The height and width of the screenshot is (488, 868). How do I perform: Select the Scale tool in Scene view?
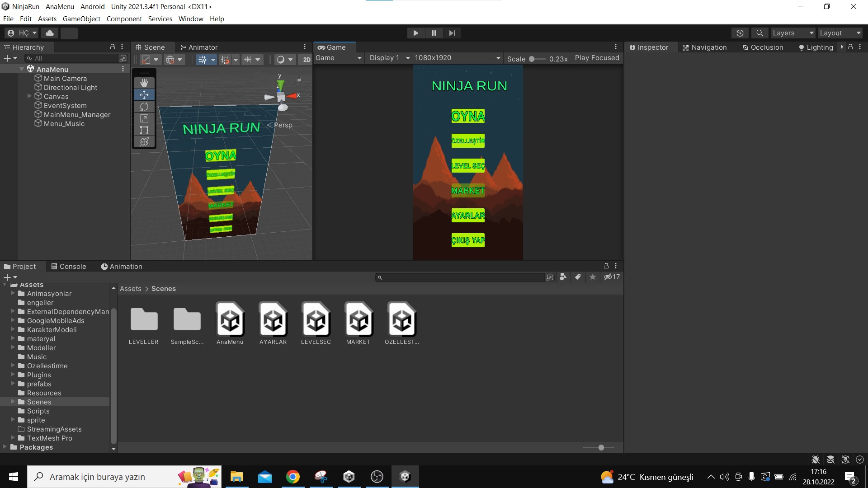(144, 118)
